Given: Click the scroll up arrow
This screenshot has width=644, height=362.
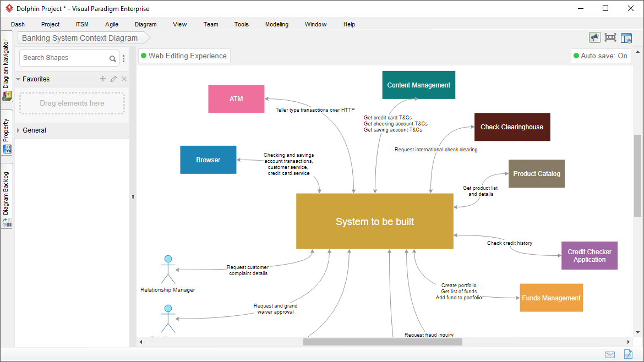Looking at the screenshot, I should coord(637,52).
